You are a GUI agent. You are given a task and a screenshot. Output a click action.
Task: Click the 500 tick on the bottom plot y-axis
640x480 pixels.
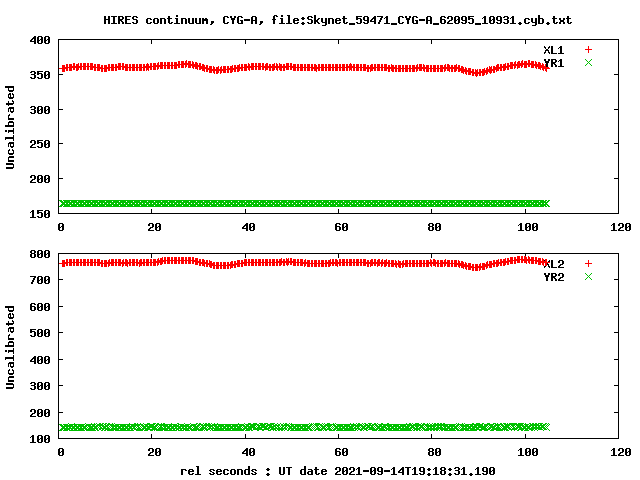pyautogui.click(x=40, y=333)
